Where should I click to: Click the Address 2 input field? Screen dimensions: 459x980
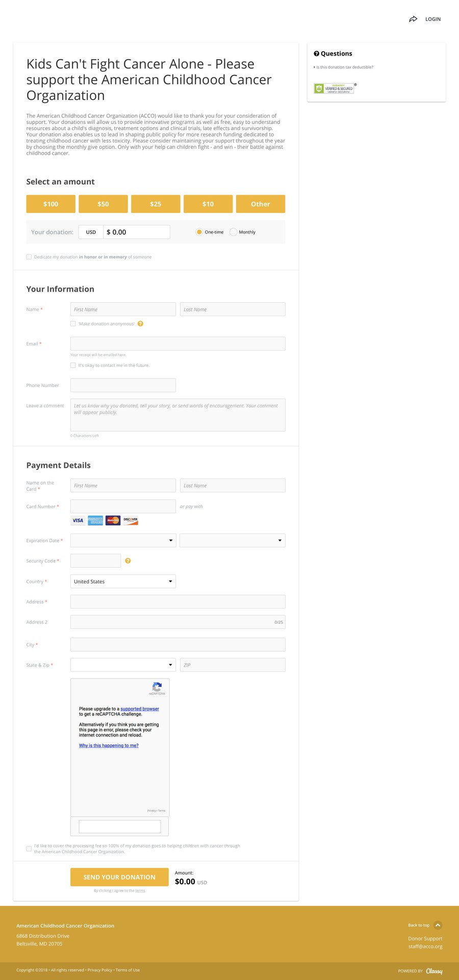click(178, 622)
